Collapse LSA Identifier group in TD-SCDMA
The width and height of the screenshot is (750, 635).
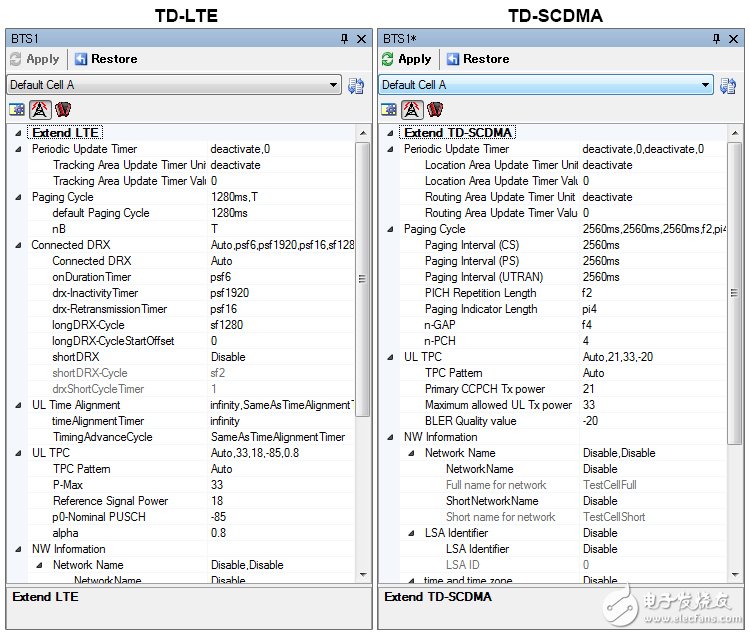pos(411,533)
